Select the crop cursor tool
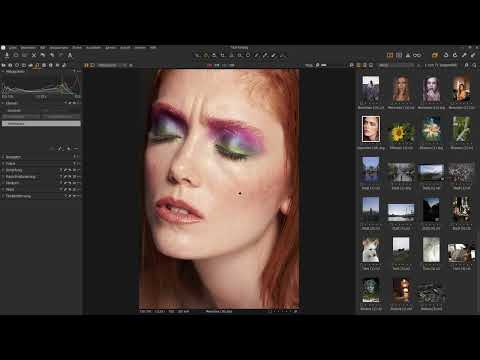This screenshot has height=360, width=480. [x=223, y=55]
